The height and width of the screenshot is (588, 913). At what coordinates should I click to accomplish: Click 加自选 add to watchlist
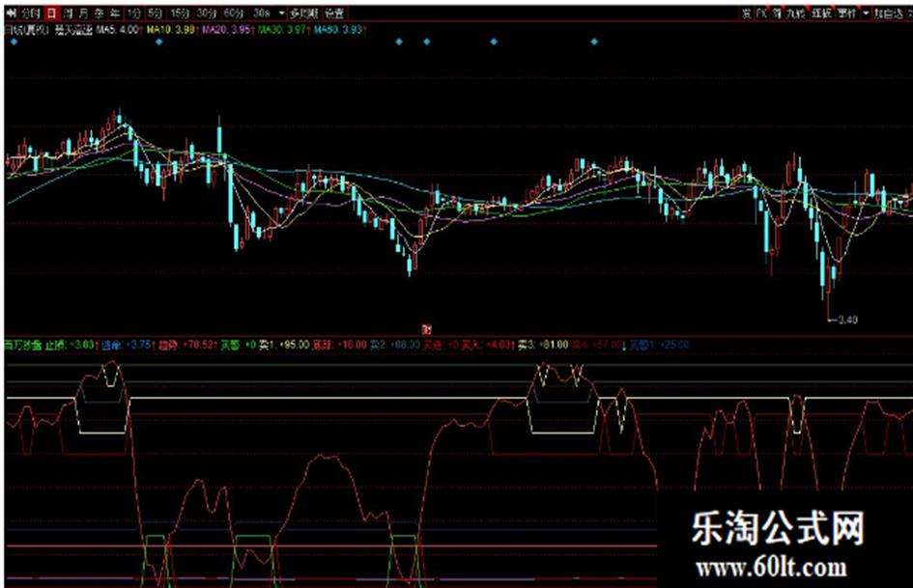point(888,13)
